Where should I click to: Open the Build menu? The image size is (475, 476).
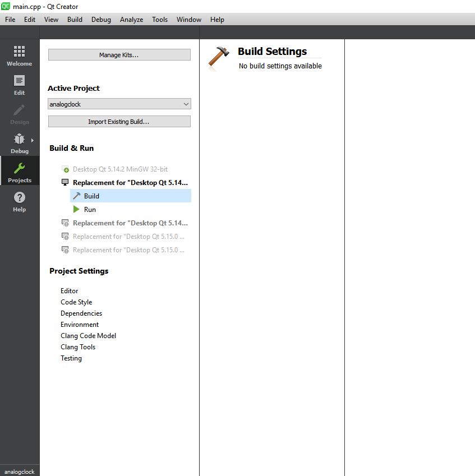tap(75, 20)
